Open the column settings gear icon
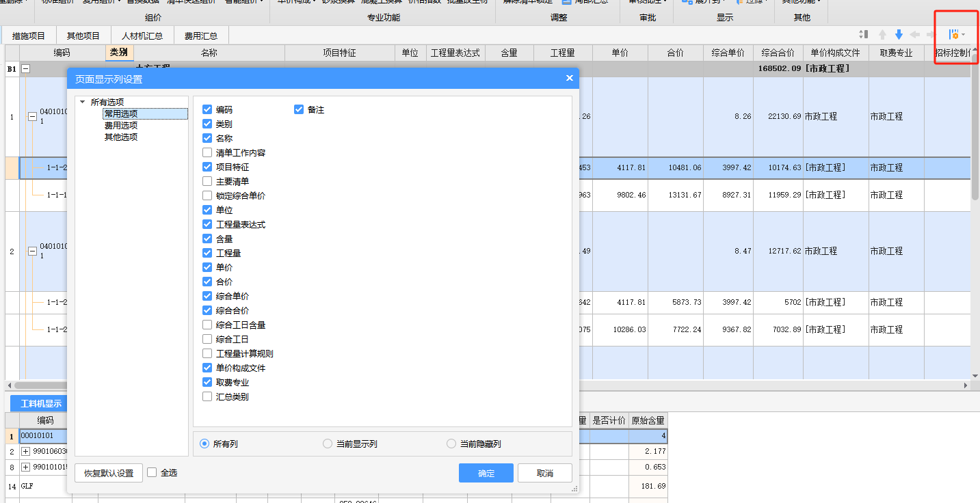 (x=953, y=34)
